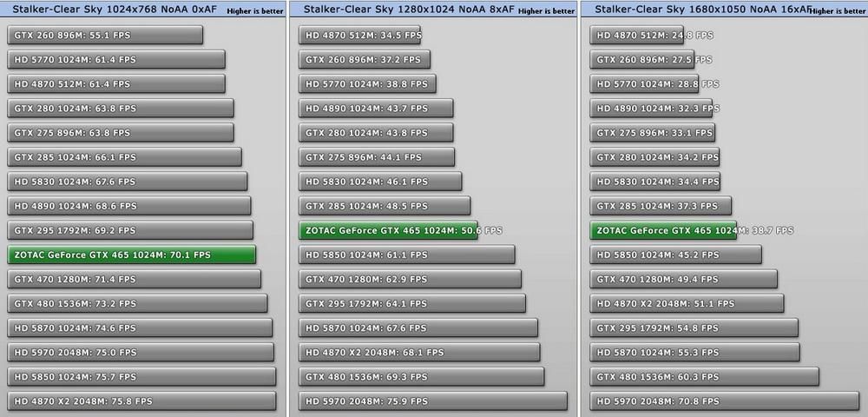Viewport: 868px width, 417px height.
Task: Click the Stalker-Clear Sky 1280x1024 NoAA 8xAF title
Action: pyautogui.click(x=410, y=9)
